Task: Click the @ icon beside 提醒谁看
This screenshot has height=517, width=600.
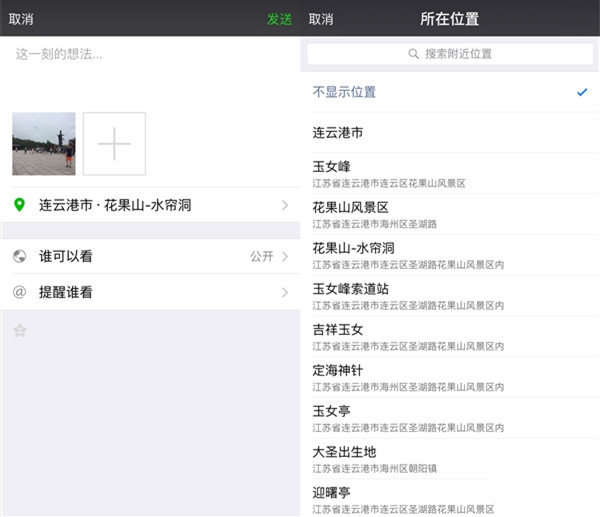Action: (19, 293)
